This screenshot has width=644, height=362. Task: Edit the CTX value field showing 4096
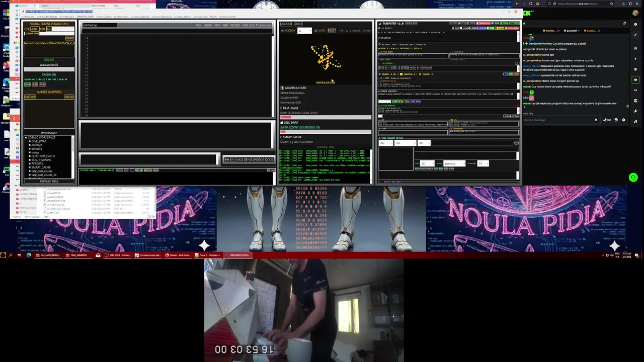click(x=35, y=29)
